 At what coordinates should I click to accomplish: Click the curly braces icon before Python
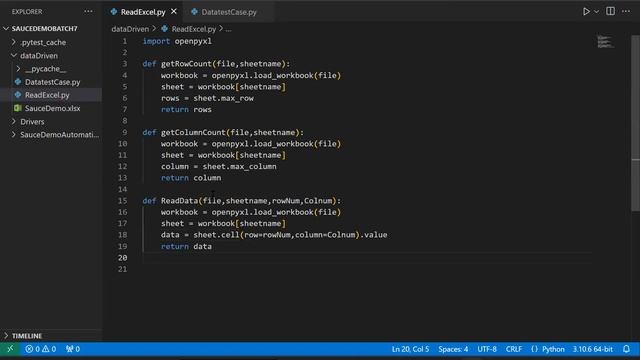coord(534,349)
